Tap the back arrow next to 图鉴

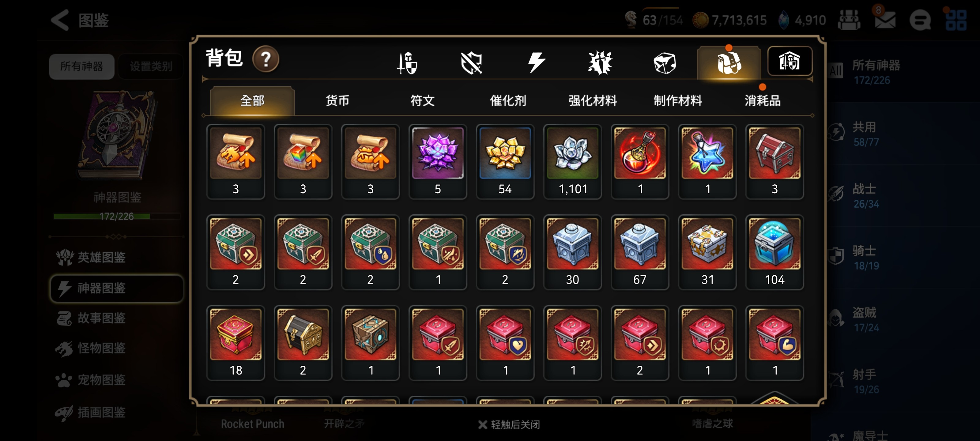(x=60, y=20)
